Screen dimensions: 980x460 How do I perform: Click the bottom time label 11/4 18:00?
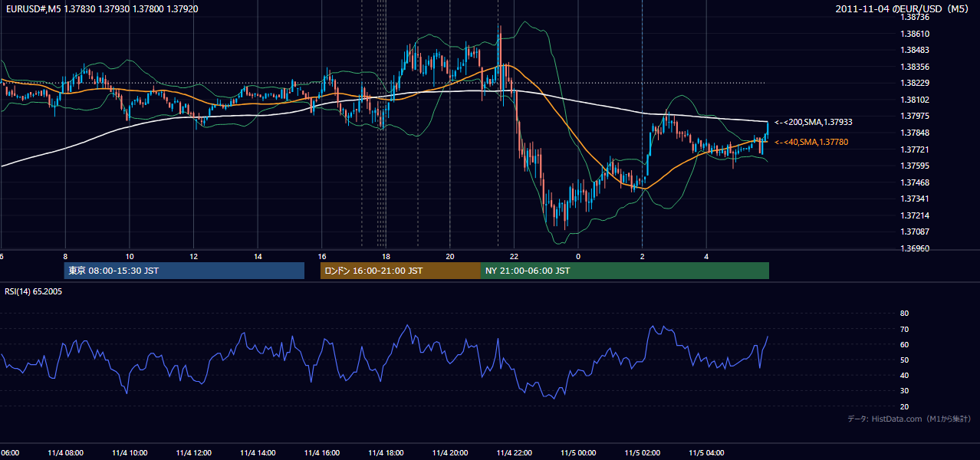(386, 452)
